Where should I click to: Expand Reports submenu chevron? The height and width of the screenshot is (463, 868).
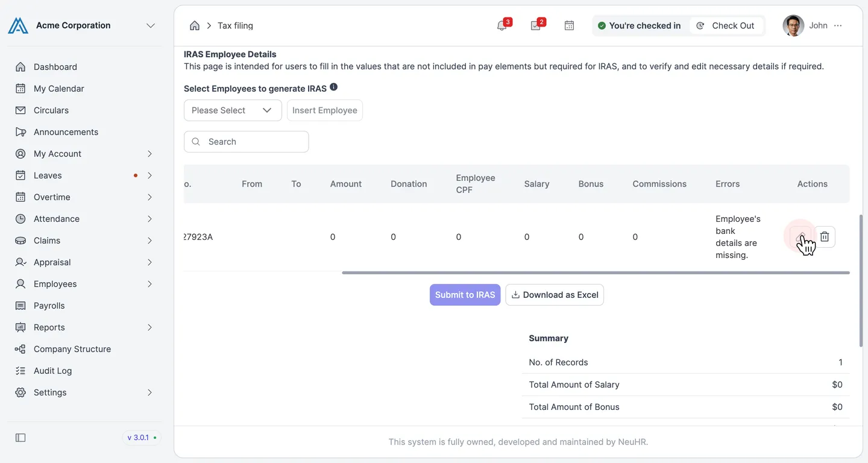(149, 327)
